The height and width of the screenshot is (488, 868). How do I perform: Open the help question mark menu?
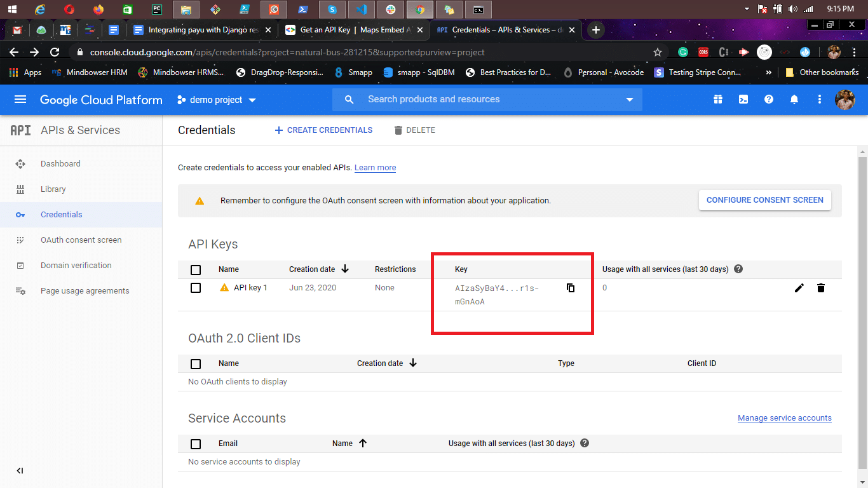[x=769, y=100]
